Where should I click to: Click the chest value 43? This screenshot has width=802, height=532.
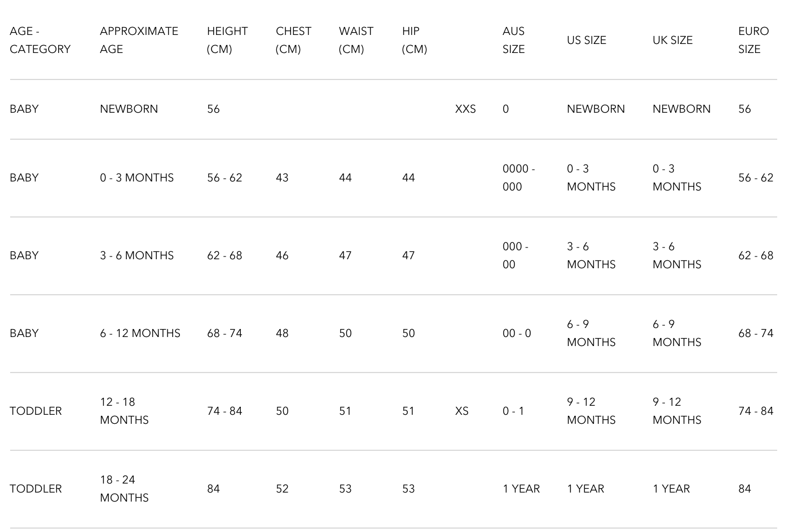pyautogui.click(x=282, y=178)
